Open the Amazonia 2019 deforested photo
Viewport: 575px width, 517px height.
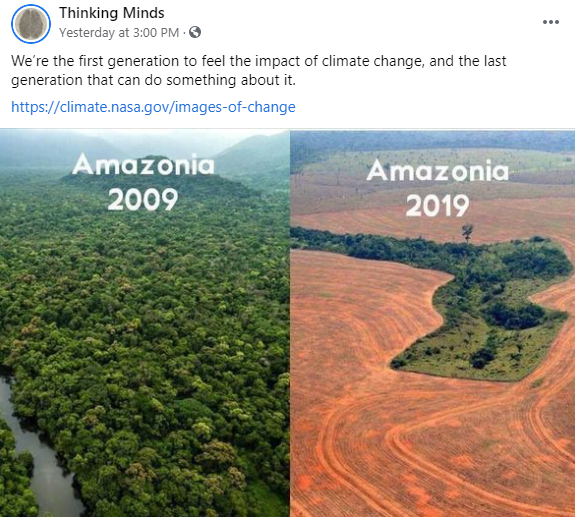[x=433, y=323]
